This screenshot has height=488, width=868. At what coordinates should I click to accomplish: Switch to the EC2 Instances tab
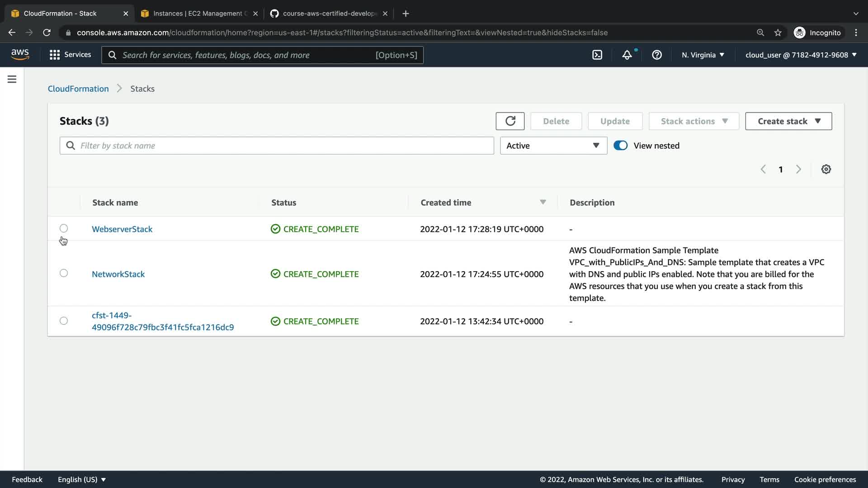click(x=197, y=14)
